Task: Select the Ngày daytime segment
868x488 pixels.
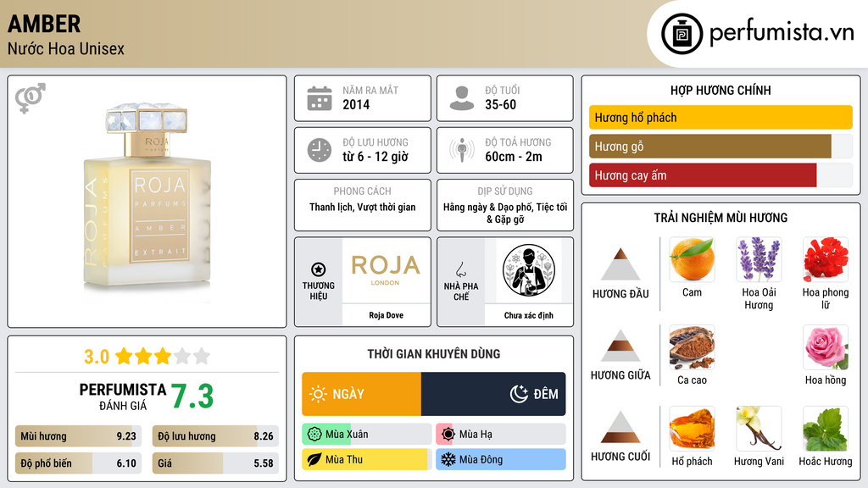Action: click(x=361, y=394)
